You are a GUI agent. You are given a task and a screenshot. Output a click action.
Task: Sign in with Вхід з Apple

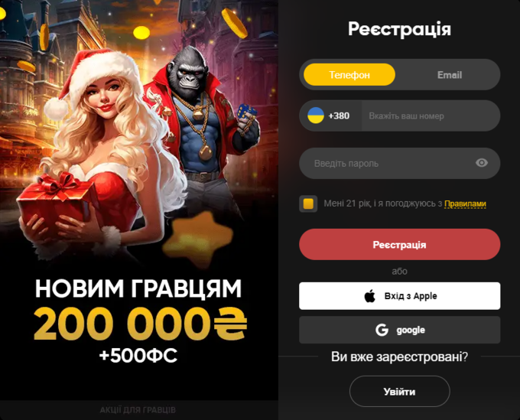pyautogui.click(x=400, y=296)
